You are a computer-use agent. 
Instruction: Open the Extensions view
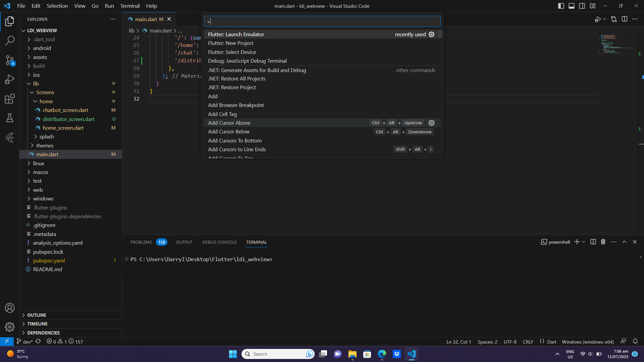[10, 99]
